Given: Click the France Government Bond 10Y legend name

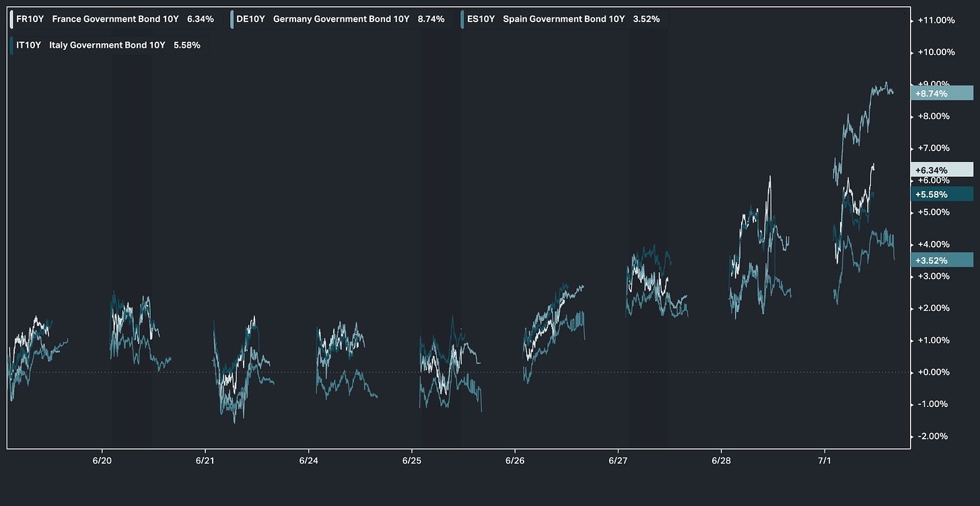Looking at the screenshot, I should pyautogui.click(x=115, y=19).
